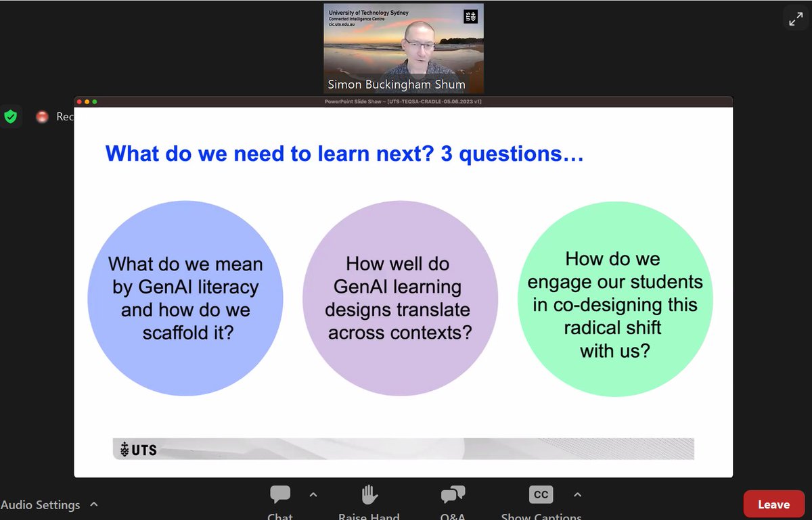This screenshot has width=812, height=520.
Task: Click the PowerPoint Slide Show title bar text
Action: click(403, 101)
